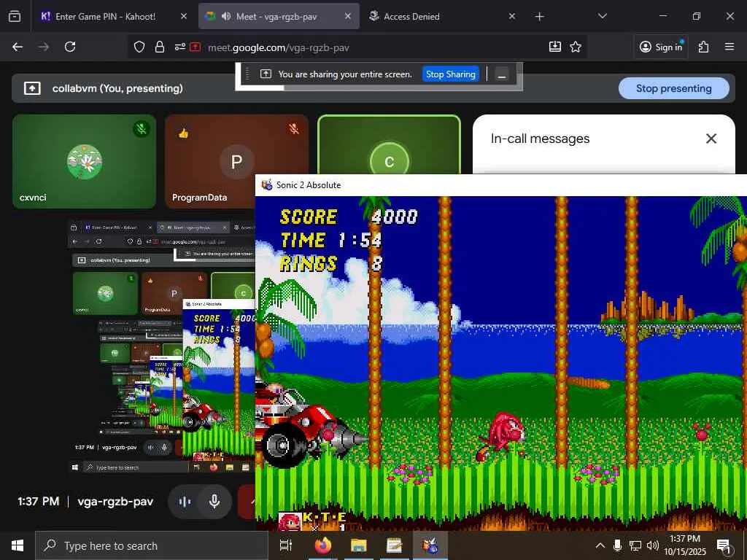Open site permissions icon in address bar
Image resolution: width=747 pixels, height=560 pixels.
179,47
